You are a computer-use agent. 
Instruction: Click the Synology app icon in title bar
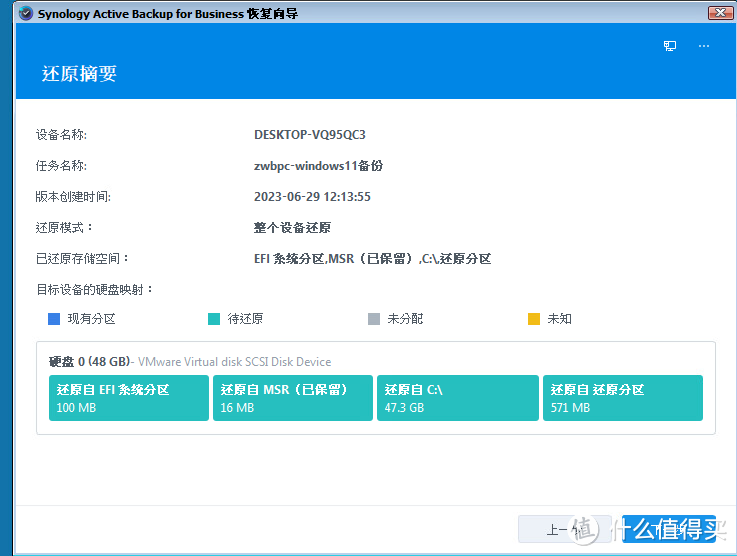tap(26, 13)
